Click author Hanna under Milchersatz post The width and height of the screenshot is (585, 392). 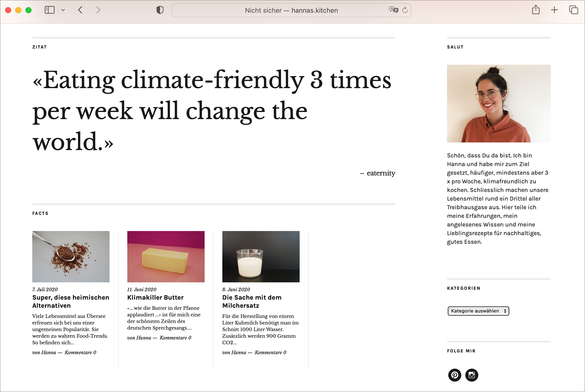239,352
